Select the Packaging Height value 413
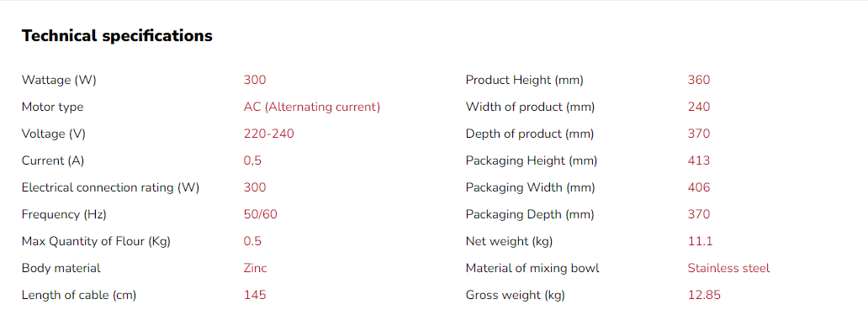868x336 pixels. [699, 160]
